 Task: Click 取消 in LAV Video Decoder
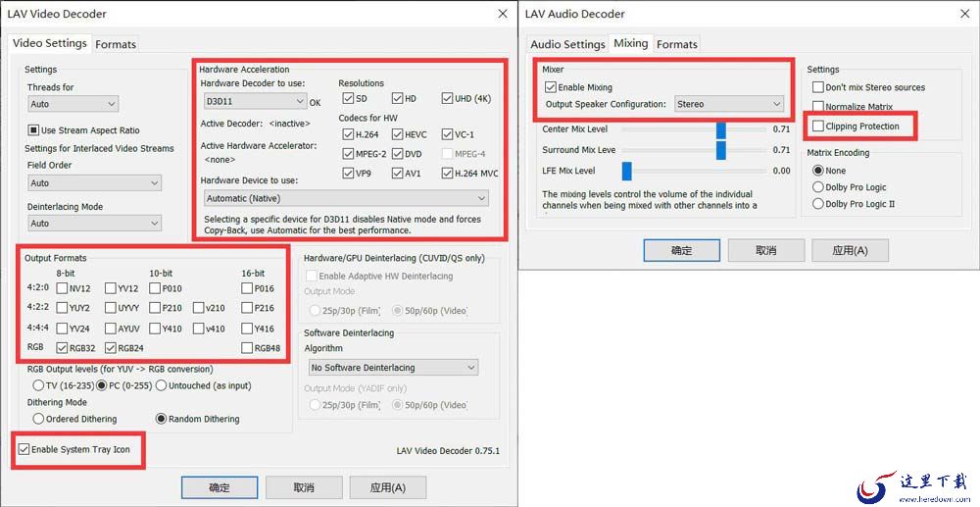304,487
